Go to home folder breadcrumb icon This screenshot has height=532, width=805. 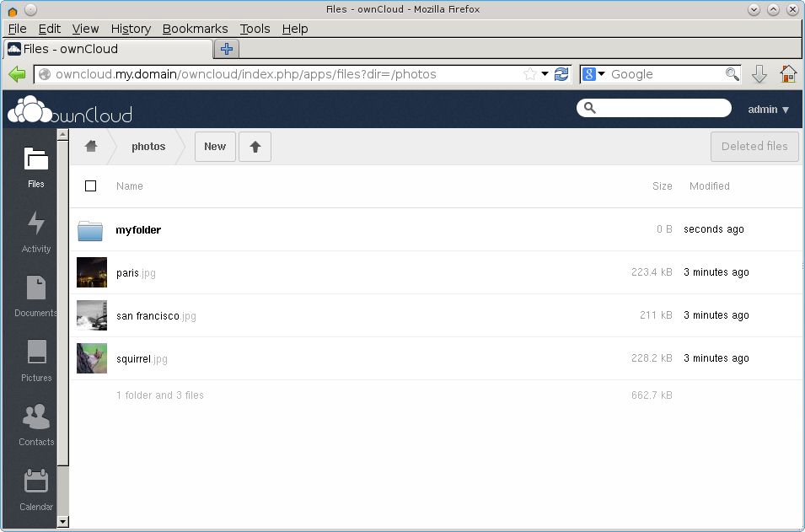(x=91, y=147)
